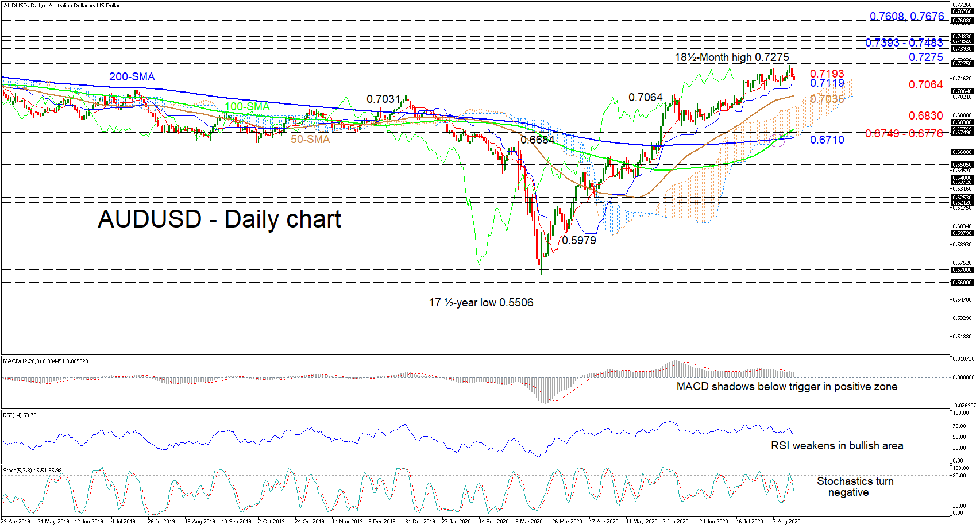980x528 pixels.
Task: Click the large 'AUDUSD - Daily chart' heading
Action: [219, 219]
